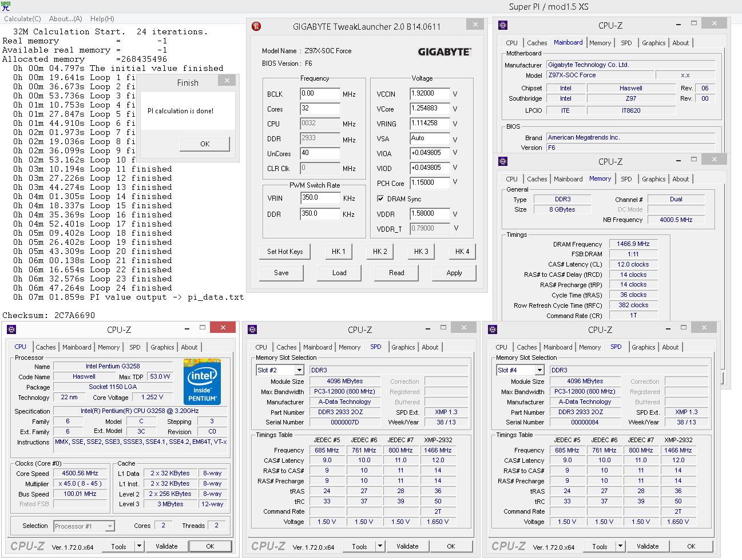
Task: Click the Intel Pentium inside logo
Action: pyautogui.click(x=202, y=382)
